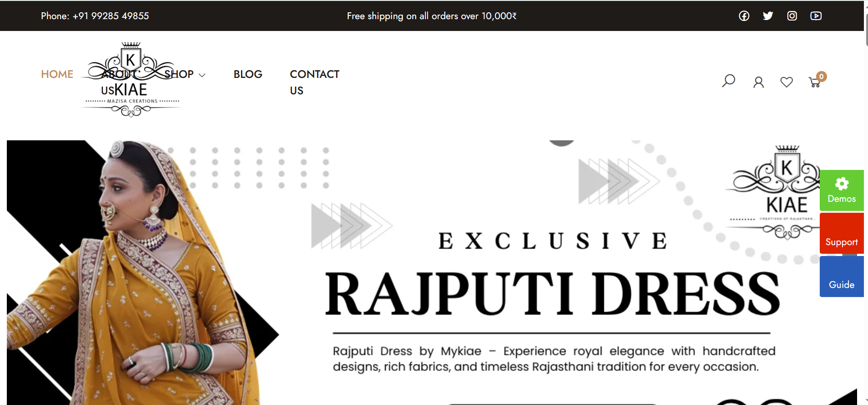This screenshot has width=868, height=405.
Task: Open the Facebook social icon
Action: (x=744, y=16)
